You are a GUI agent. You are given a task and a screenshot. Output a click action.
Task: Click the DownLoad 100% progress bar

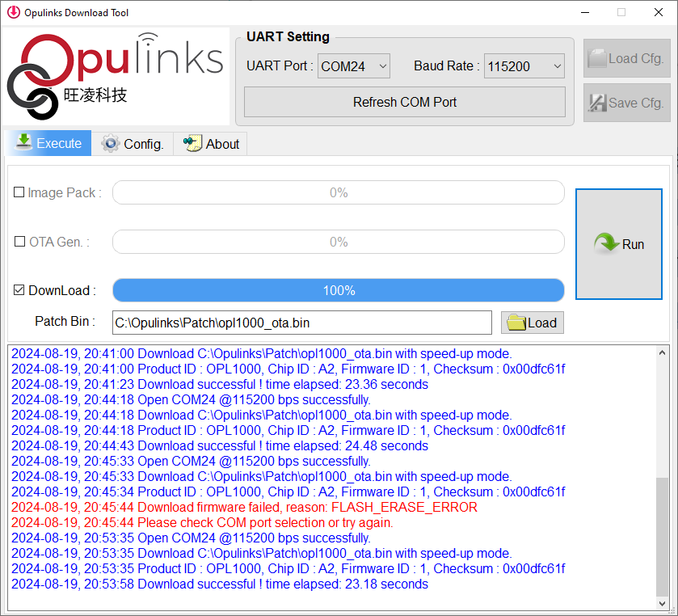coord(339,290)
